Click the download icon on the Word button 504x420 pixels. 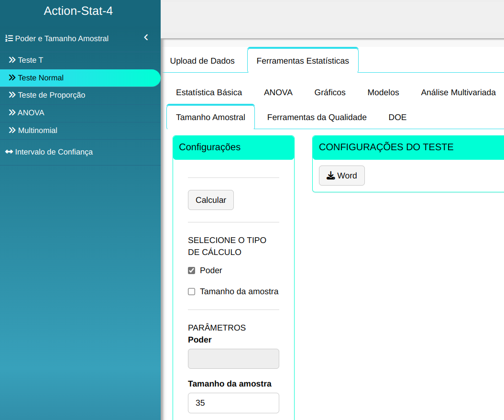330,176
